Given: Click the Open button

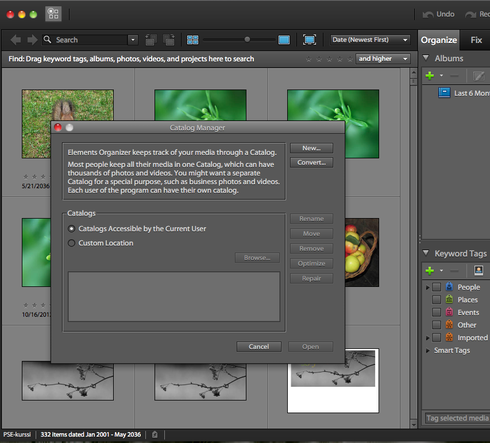Looking at the screenshot, I should point(310,347).
